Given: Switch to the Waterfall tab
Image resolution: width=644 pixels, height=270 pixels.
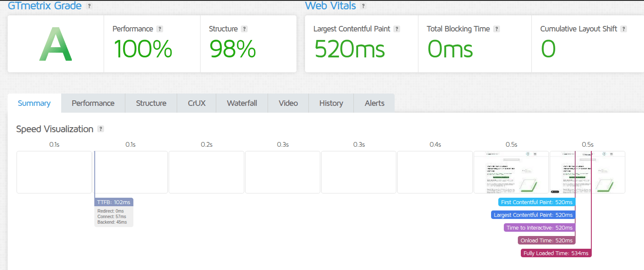Looking at the screenshot, I should (x=242, y=103).
